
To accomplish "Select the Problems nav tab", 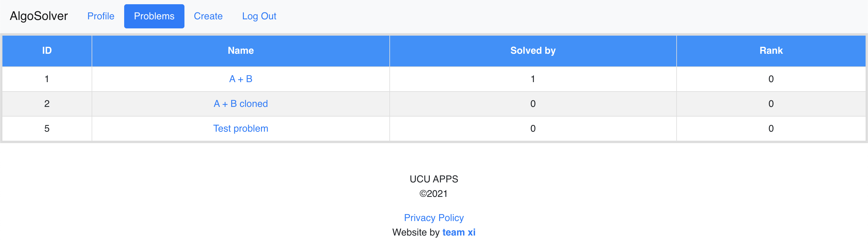I will tap(154, 16).
